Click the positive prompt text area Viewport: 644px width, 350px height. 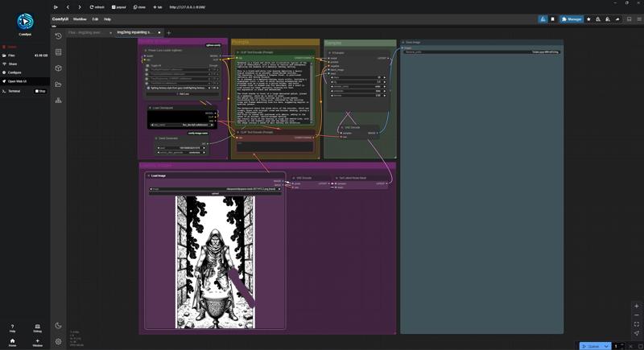pyautogui.click(x=274, y=92)
